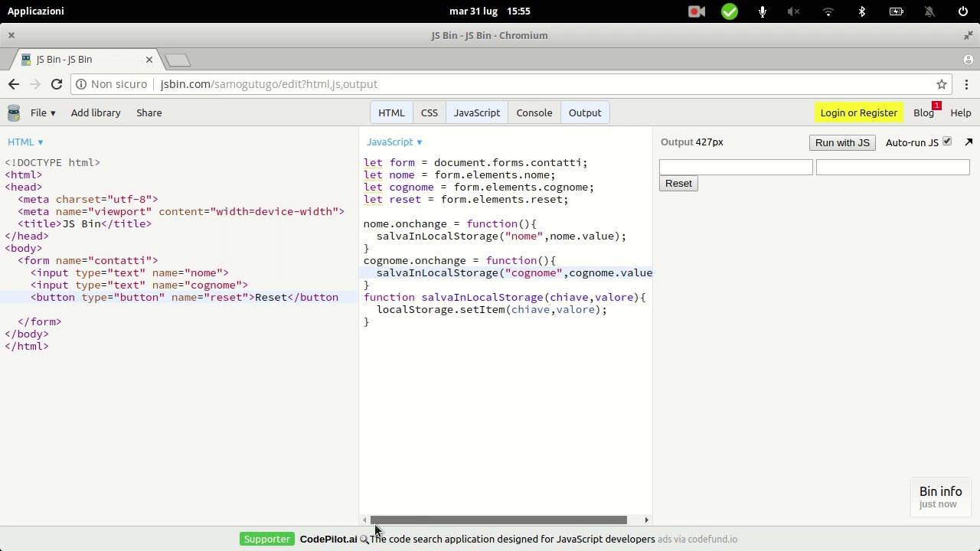Open a new browser tab
Viewport: 980px width, 551px height.
177,60
